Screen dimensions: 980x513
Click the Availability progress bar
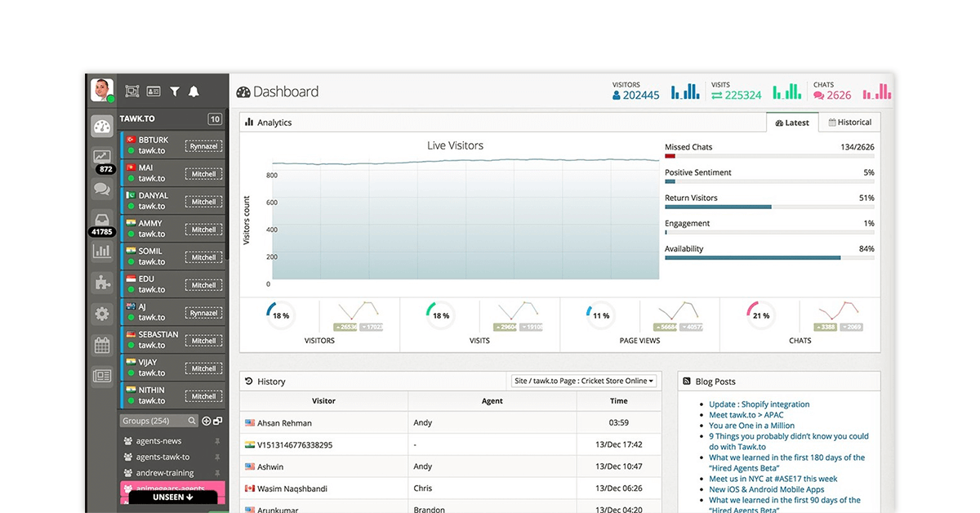point(769,257)
